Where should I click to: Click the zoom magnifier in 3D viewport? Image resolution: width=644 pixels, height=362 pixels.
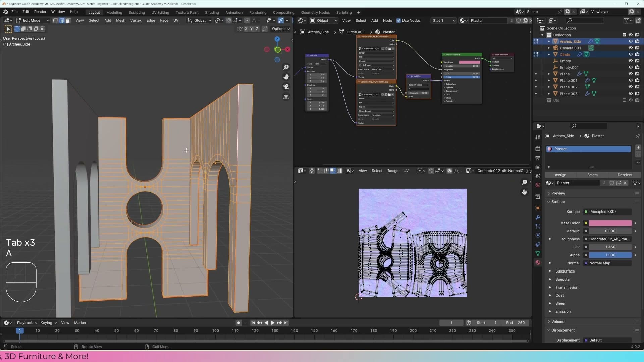coord(286,67)
